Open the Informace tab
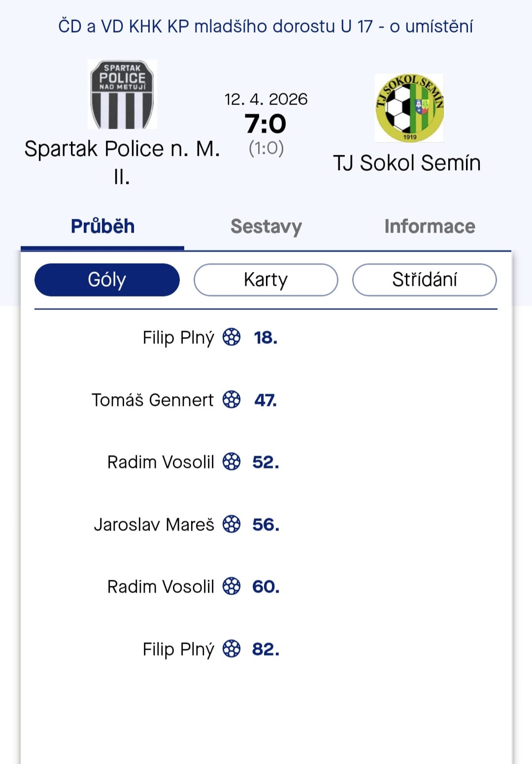532x764 pixels. (x=430, y=226)
